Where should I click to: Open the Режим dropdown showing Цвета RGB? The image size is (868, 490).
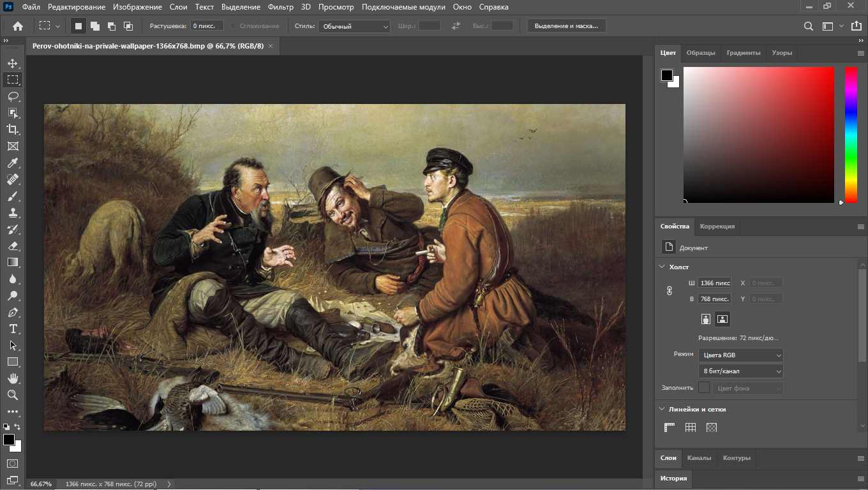pos(741,355)
